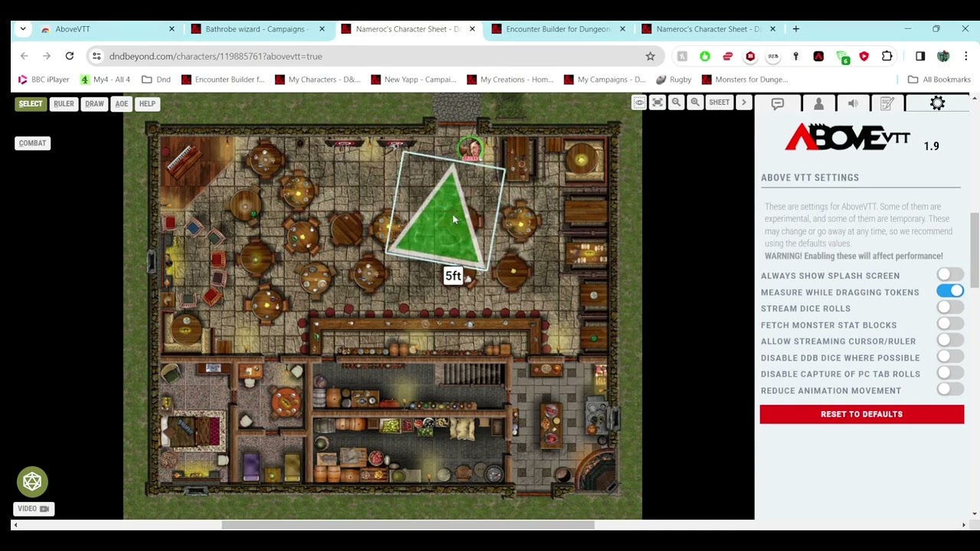Viewport: 980px width, 551px height.
Task: Click the key password extension icon
Action: [x=795, y=56]
